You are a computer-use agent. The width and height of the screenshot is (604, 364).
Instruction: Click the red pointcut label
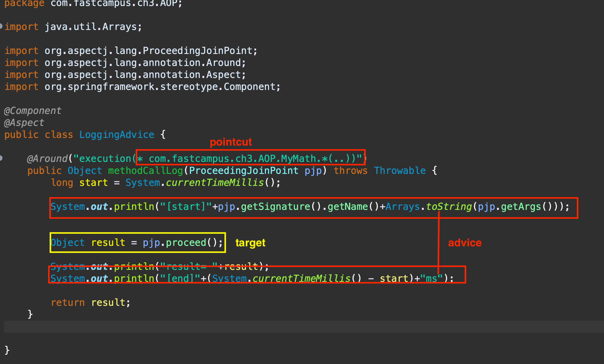pyautogui.click(x=231, y=142)
